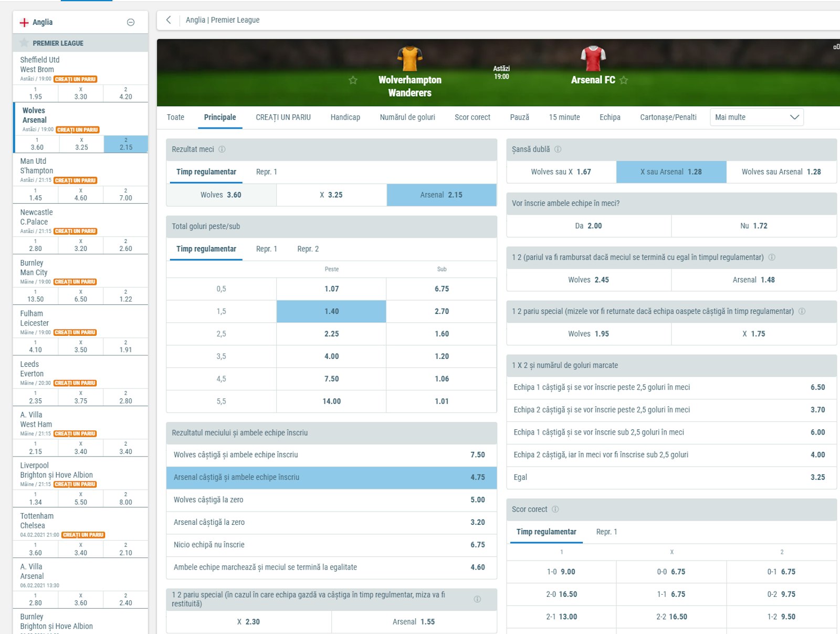Select Repr. 1 under the Scor corect section

click(607, 532)
